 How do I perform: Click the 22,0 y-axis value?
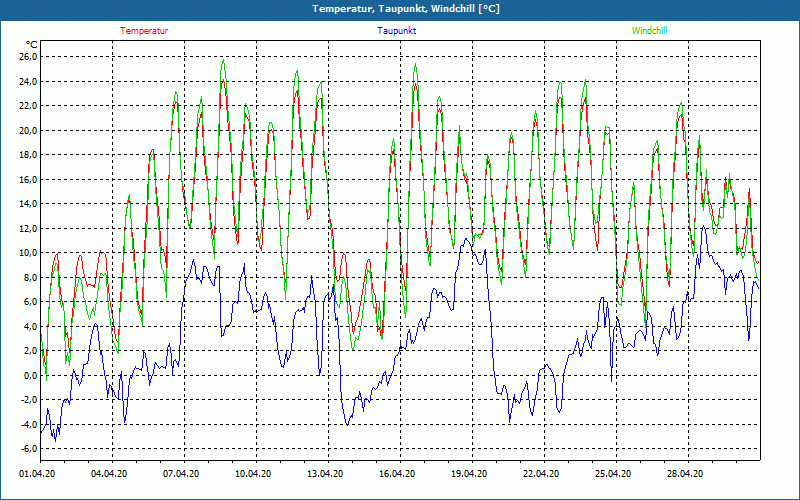click(28, 106)
